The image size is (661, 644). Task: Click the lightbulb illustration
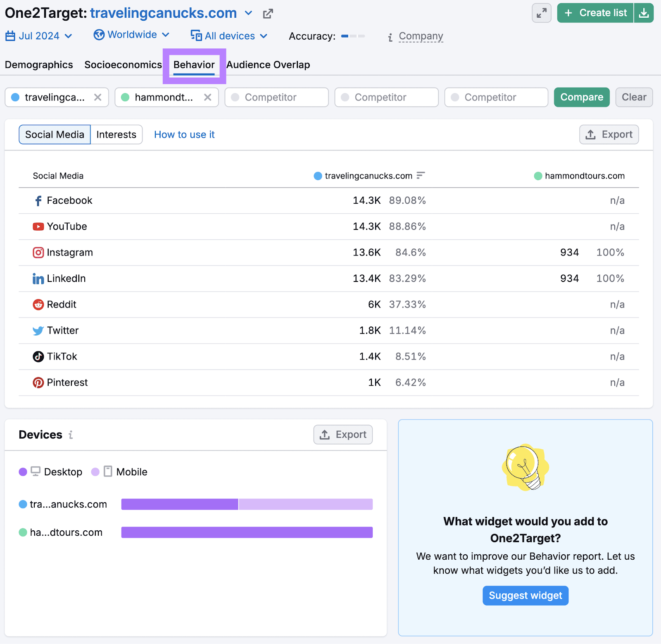coord(525,467)
